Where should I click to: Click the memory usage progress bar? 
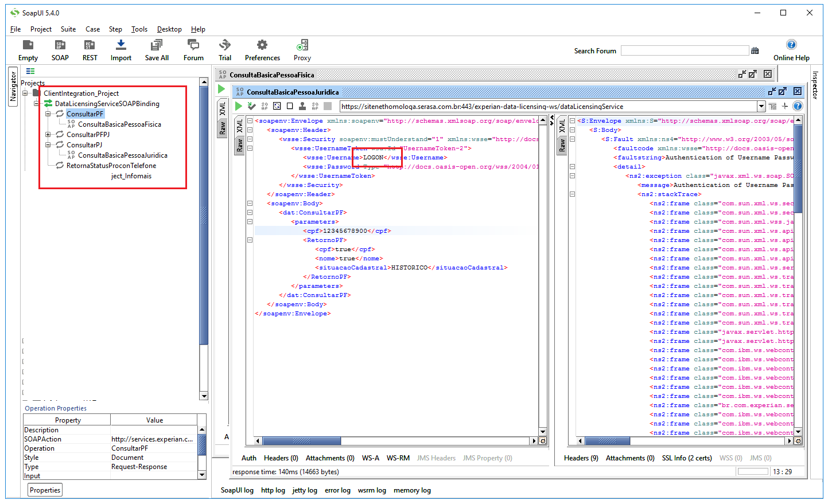(753, 472)
